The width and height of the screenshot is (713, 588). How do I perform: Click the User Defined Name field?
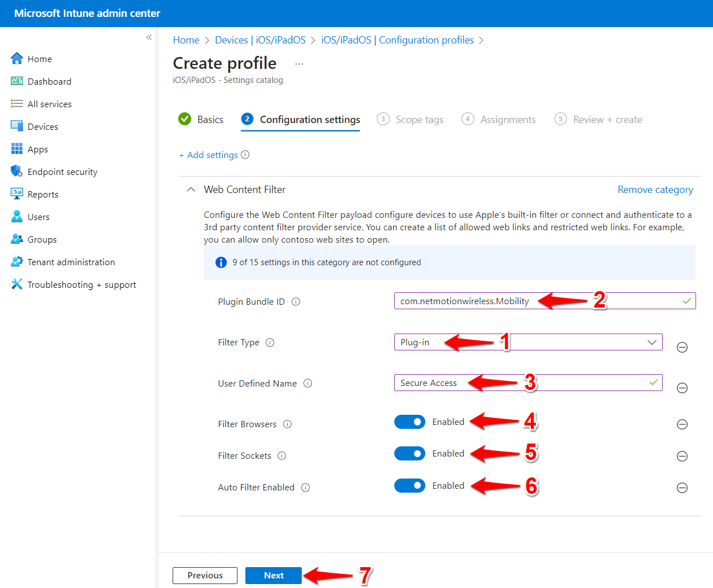click(528, 383)
